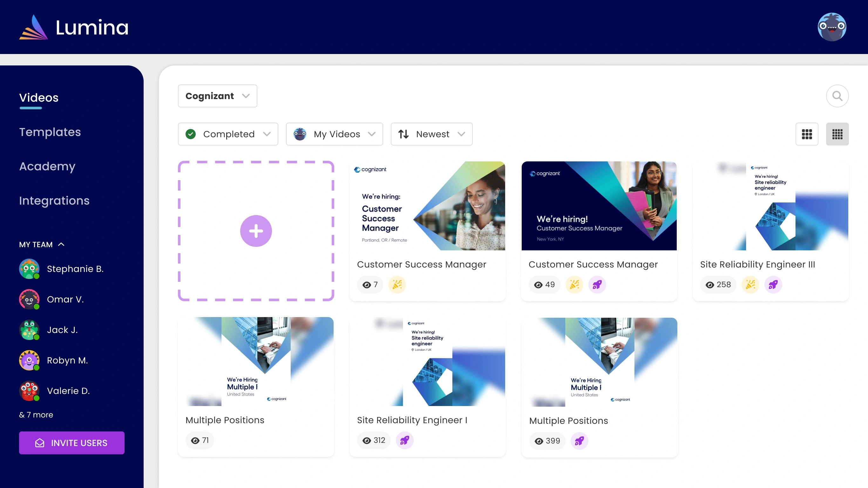Open the 71-view Multiple Positions thumbnail
The width and height of the screenshot is (868, 488).
[x=256, y=362]
